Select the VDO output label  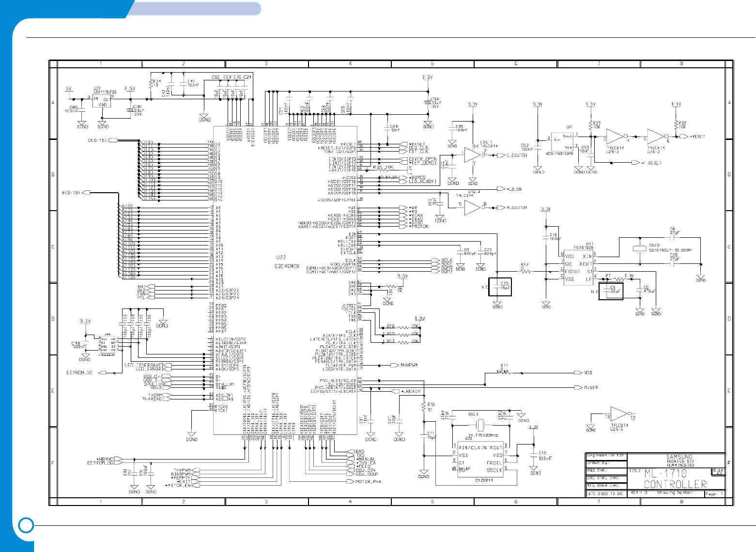tap(588, 373)
